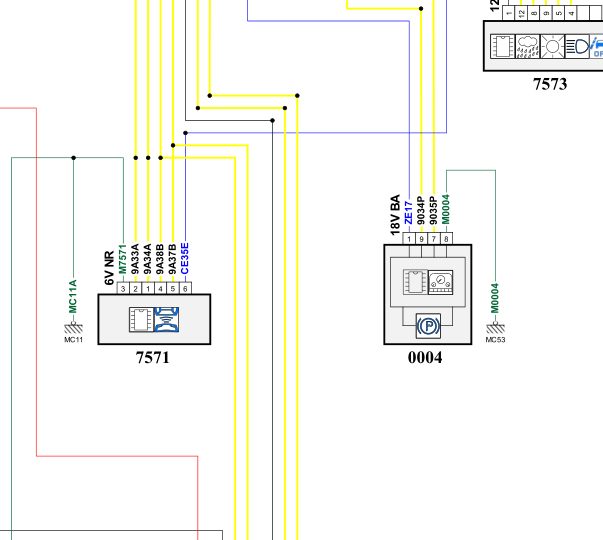
Task: Click pin 2 of the 6V NR connector
Action: tap(135, 288)
